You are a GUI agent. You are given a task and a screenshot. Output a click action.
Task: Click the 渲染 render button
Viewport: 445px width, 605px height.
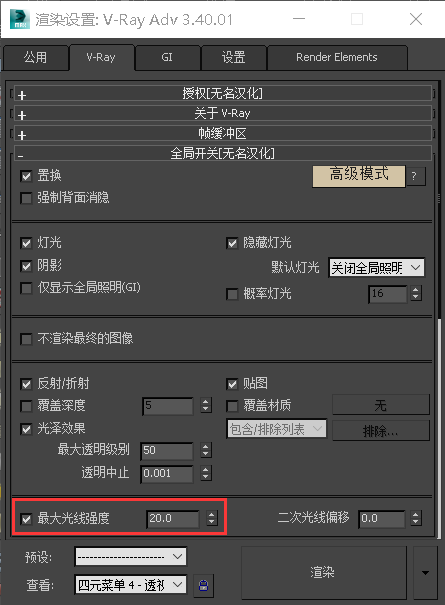point(323,573)
